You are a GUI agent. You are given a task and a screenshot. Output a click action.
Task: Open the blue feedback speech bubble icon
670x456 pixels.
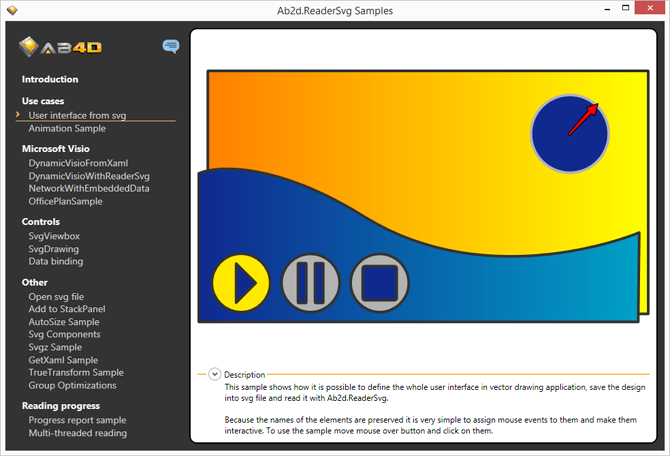click(171, 46)
